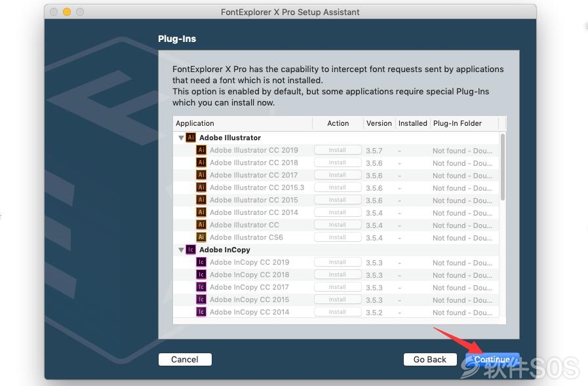The height and width of the screenshot is (386, 588).
Task: Click the Adobe InCopy CC 2017 icon
Action: (x=201, y=287)
